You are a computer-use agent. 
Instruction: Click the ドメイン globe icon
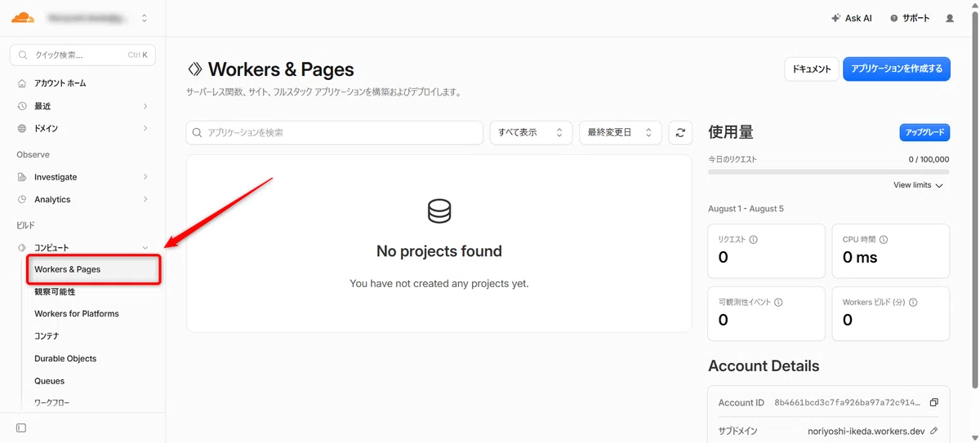pos(22,129)
